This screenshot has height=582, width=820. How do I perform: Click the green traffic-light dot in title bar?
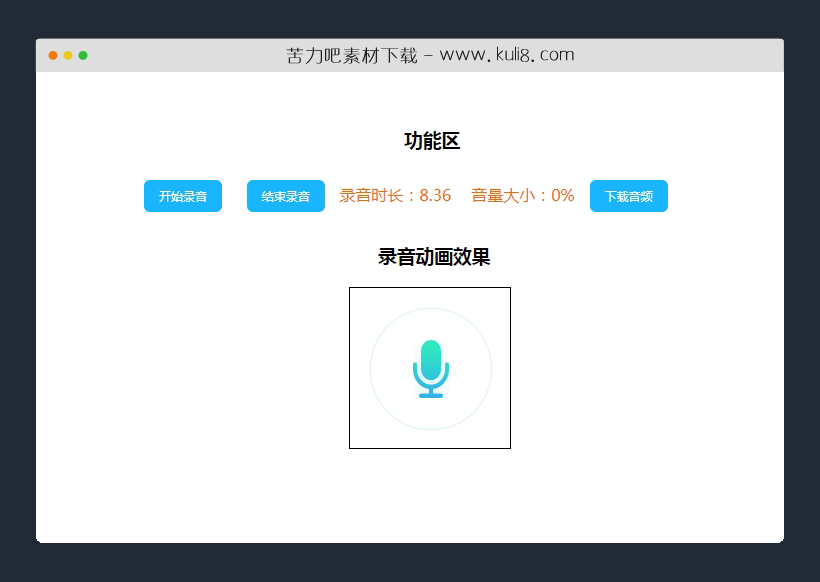[84, 57]
